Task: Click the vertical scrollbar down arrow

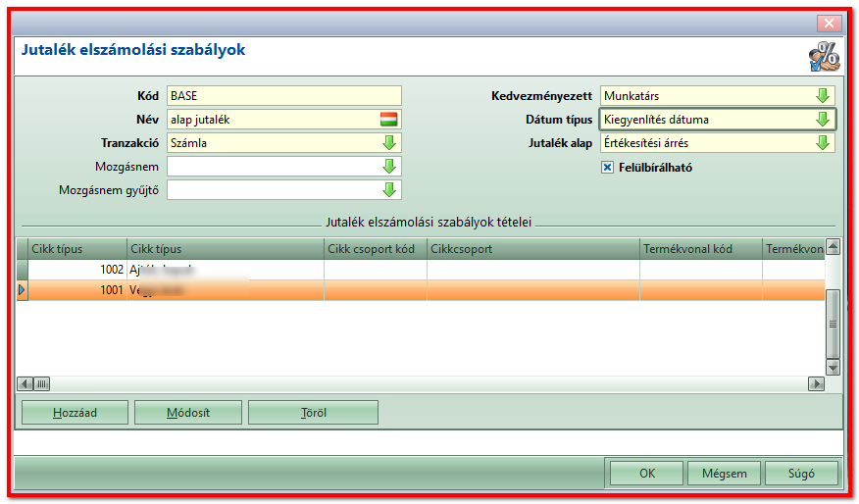Action: (833, 367)
